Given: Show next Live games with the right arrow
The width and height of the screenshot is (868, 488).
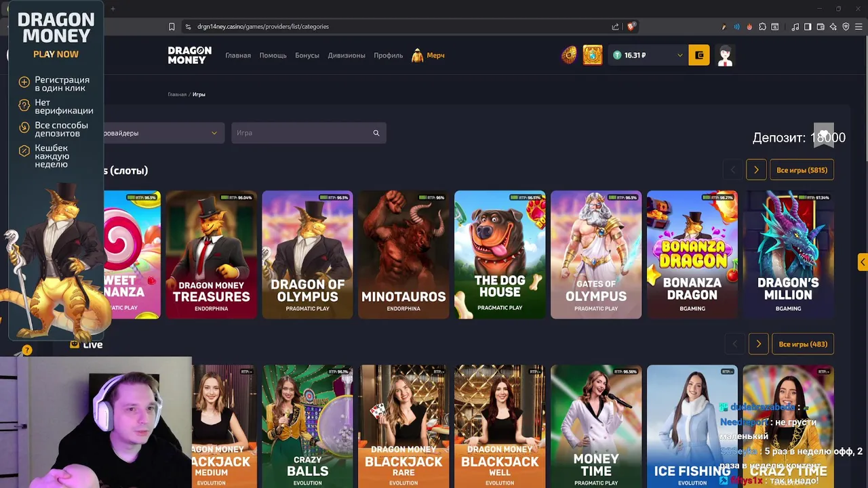Looking at the screenshot, I should 758,344.
